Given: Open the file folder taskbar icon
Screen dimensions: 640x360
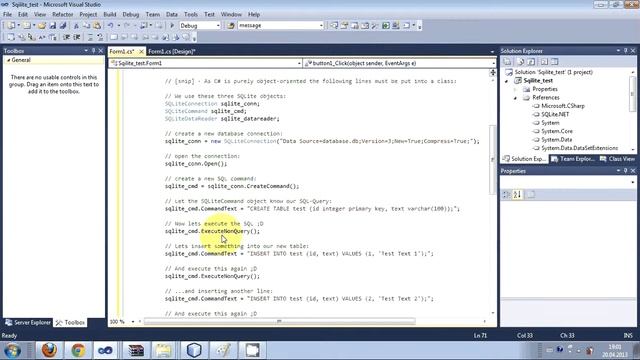Looking at the screenshot, I should [x=163, y=350].
